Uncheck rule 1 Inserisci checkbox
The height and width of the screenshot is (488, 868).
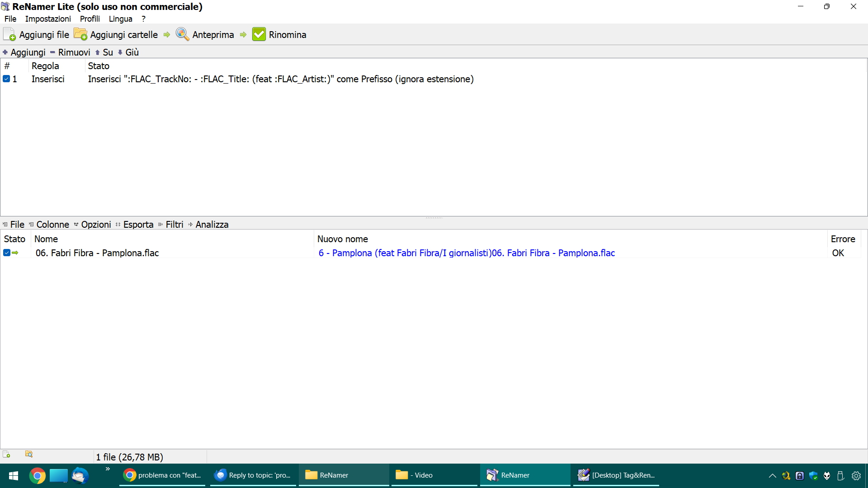point(6,79)
